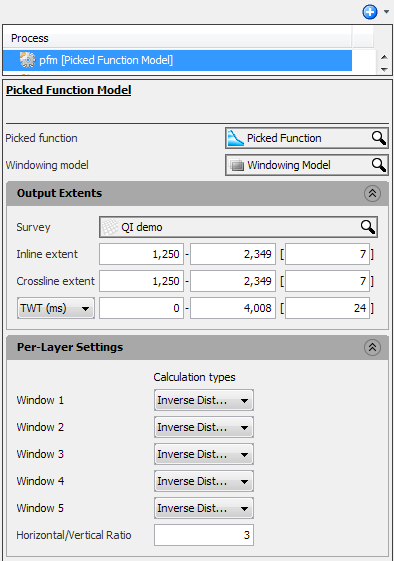
Task: Click the Horizontal/Vertical Ratio field
Action: click(204, 535)
